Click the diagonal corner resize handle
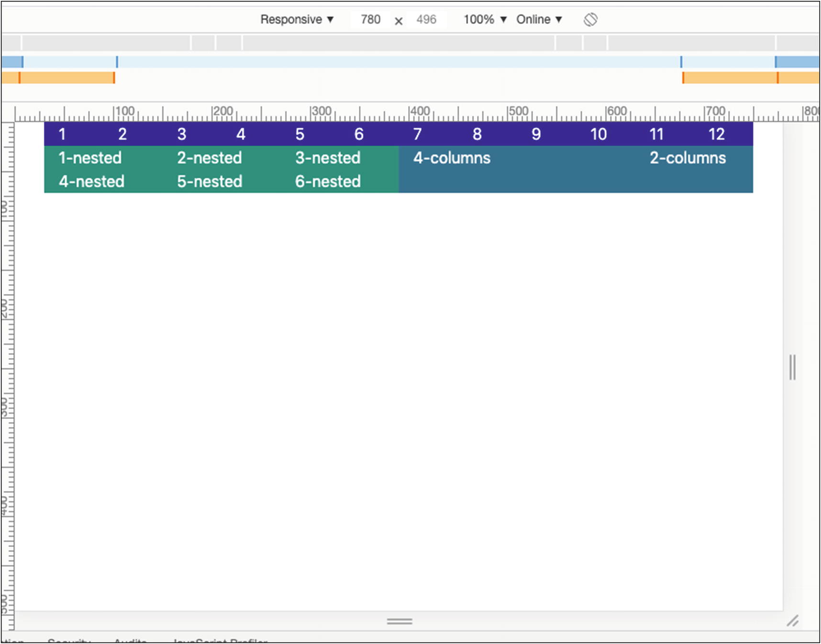The height and width of the screenshot is (644, 821). (792, 621)
